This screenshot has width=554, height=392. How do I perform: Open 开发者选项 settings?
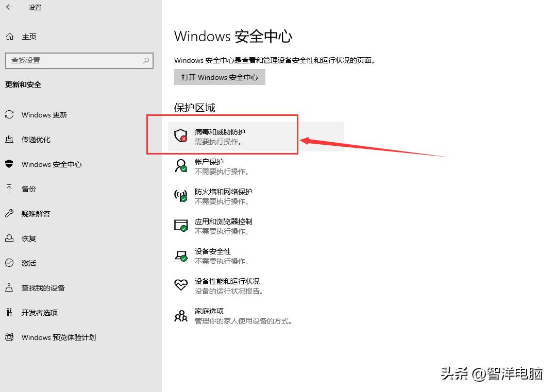tap(38, 313)
